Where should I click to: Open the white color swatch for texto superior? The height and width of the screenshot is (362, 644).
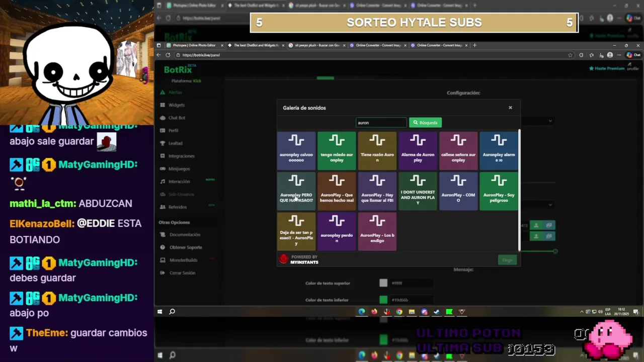pyautogui.click(x=383, y=283)
